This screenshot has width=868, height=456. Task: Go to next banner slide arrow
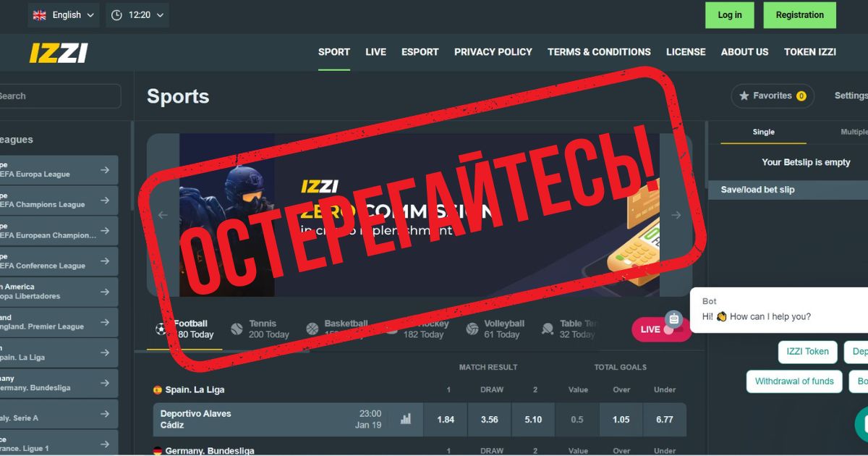[x=676, y=215]
